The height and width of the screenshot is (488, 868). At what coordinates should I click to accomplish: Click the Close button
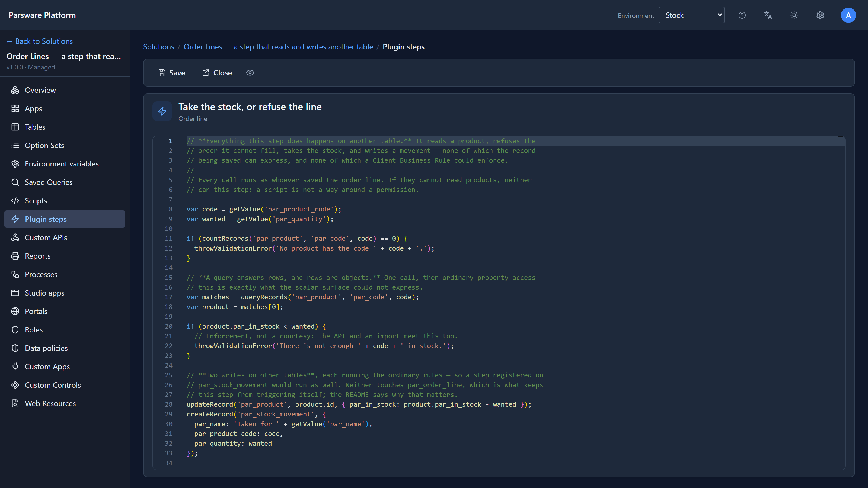click(217, 73)
